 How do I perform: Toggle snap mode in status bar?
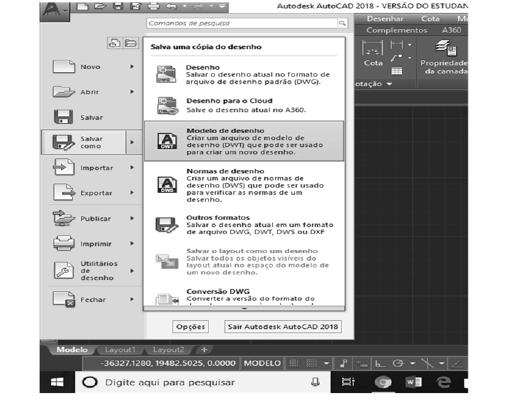311,363
